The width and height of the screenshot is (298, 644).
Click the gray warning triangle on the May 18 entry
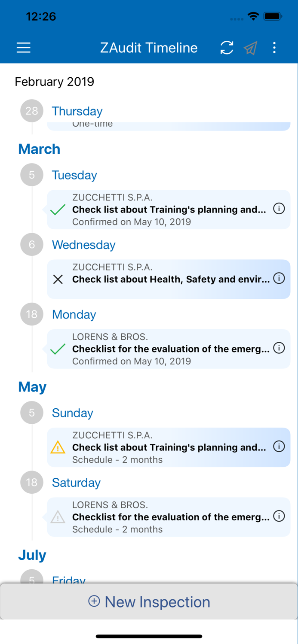pyautogui.click(x=58, y=517)
